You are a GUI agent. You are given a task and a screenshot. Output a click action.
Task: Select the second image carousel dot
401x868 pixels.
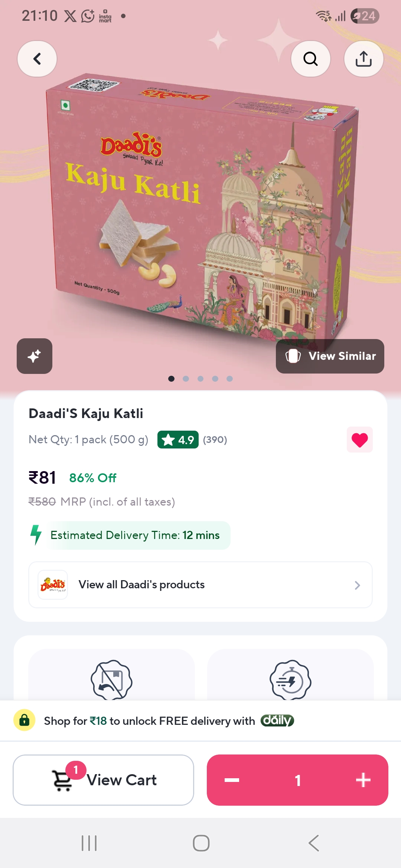pos(186,379)
